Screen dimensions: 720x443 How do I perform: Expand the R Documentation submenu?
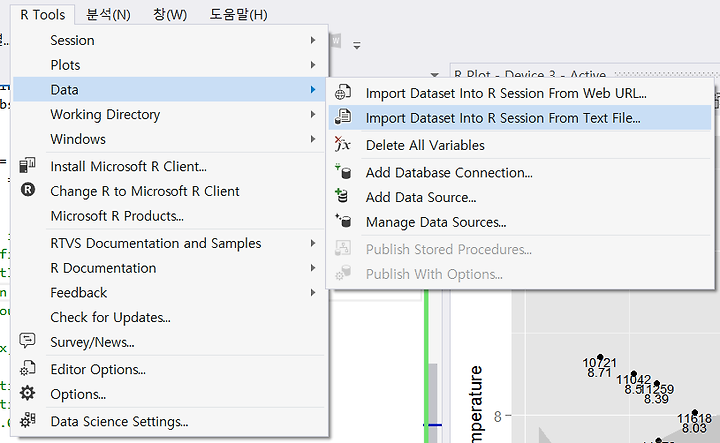[171, 268]
